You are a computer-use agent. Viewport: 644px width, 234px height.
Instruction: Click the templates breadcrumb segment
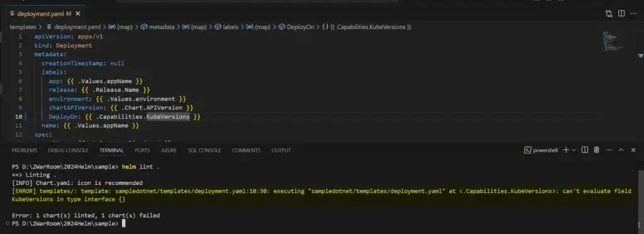click(x=23, y=27)
